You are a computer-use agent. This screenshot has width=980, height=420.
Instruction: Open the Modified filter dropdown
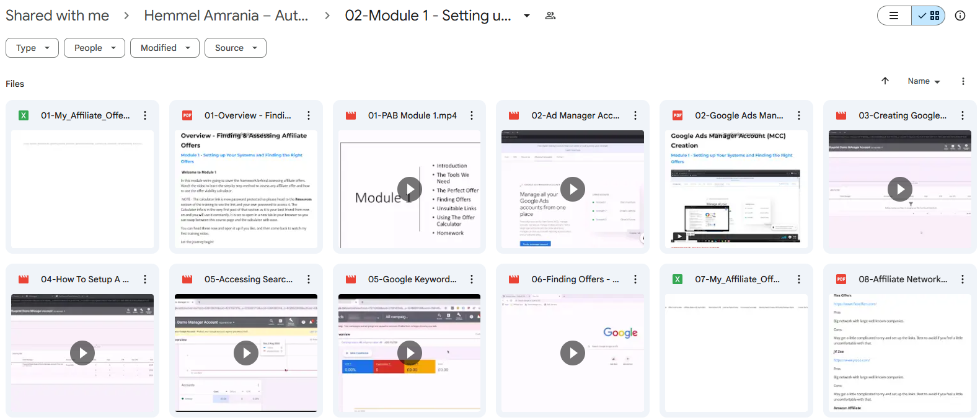(x=165, y=48)
